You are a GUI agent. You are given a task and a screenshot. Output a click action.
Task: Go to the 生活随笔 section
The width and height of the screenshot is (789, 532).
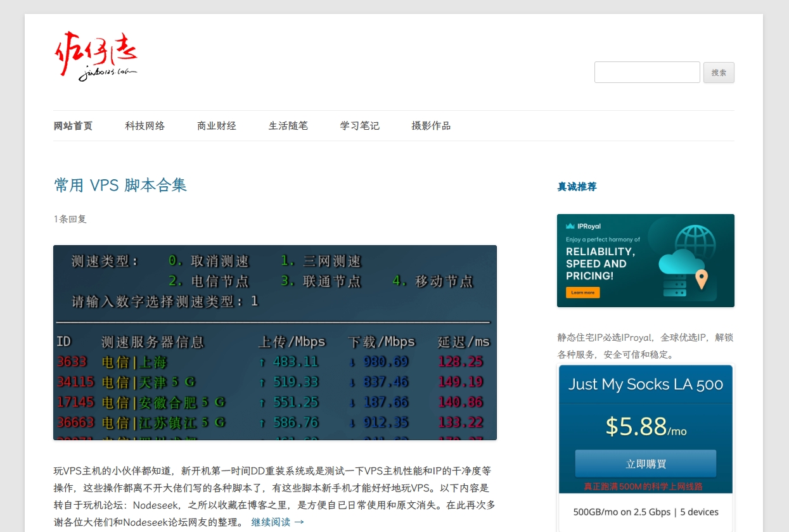tap(288, 126)
